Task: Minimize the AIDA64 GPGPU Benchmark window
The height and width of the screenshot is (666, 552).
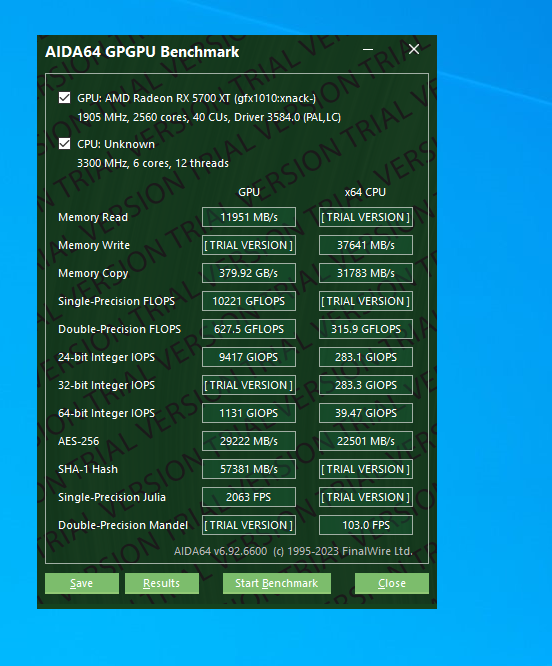Action: (368, 50)
